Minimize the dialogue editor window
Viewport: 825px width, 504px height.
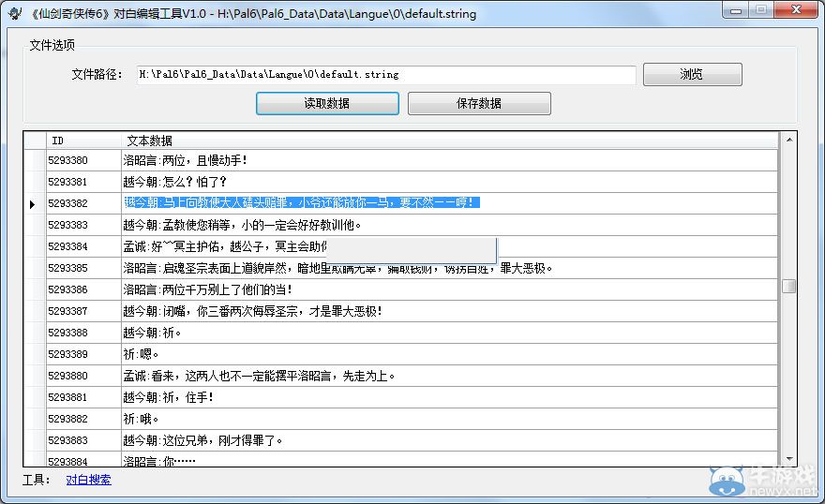click(736, 10)
